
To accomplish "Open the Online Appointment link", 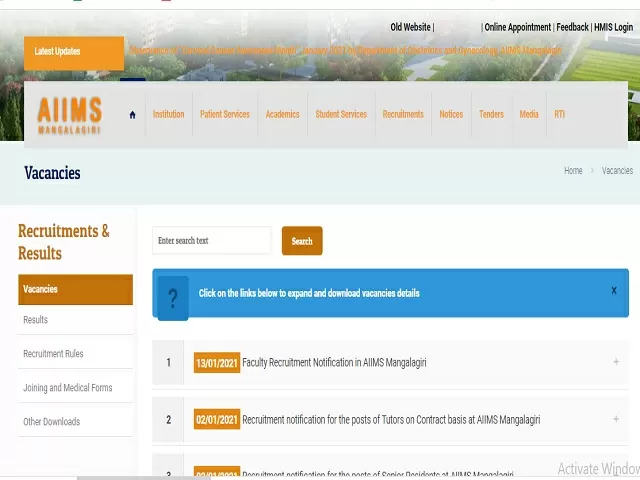I will [x=518, y=27].
